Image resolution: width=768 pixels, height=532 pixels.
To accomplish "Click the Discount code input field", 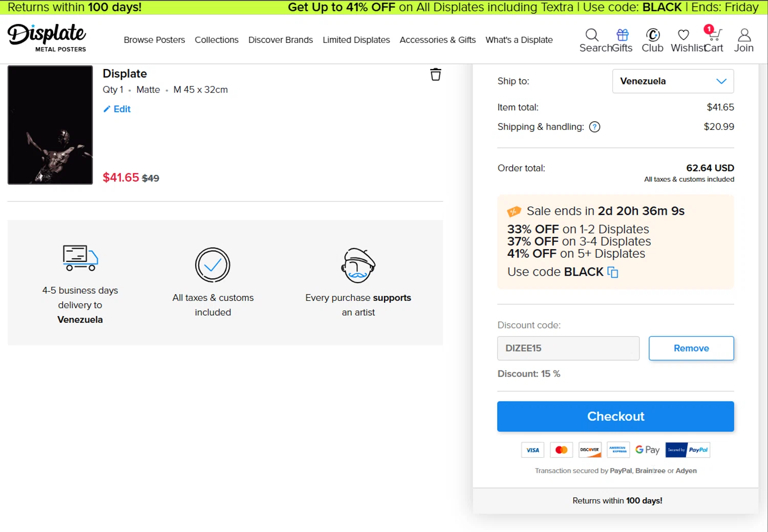I will pyautogui.click(x=568, y=348).
